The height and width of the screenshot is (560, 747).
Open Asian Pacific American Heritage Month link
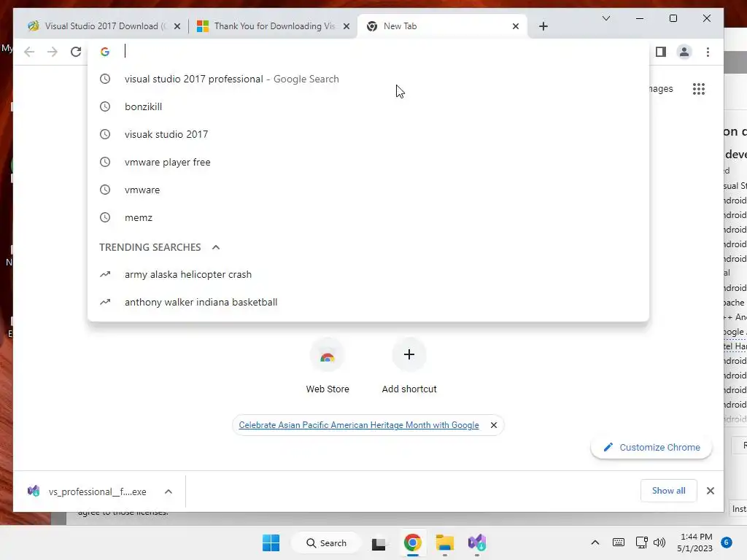[x=359, y=425]
